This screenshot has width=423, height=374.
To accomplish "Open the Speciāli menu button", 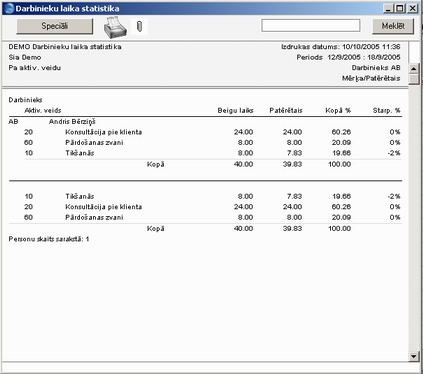I will pos(55,26).
